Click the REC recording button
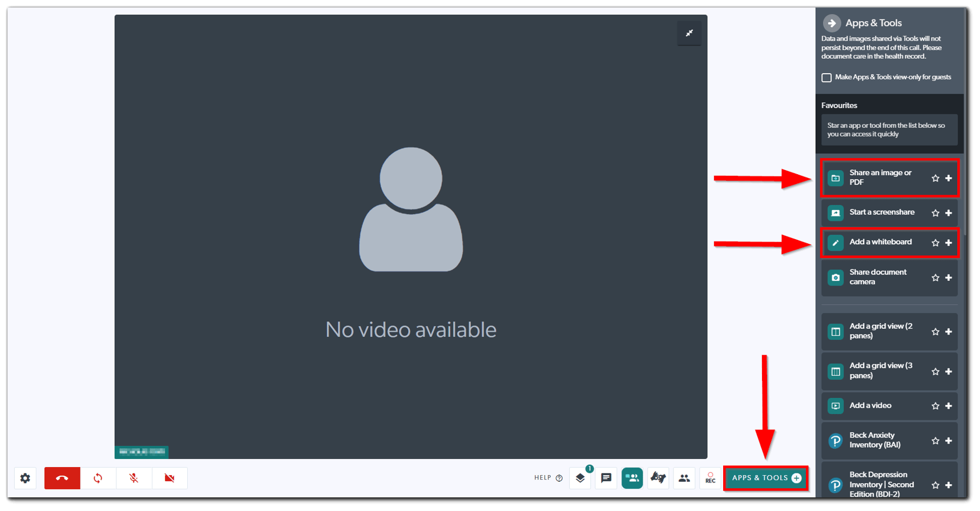The image size is (980, 511). [x=710, y=478]
